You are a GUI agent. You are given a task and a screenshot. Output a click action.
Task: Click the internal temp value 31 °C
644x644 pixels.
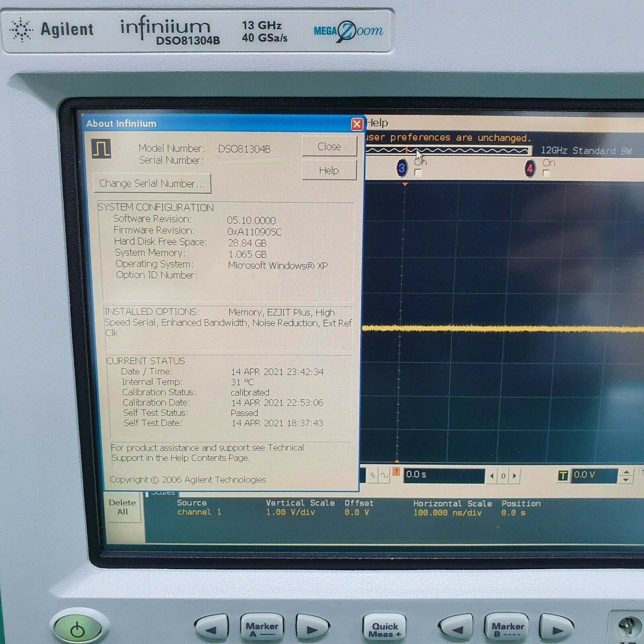242,382
